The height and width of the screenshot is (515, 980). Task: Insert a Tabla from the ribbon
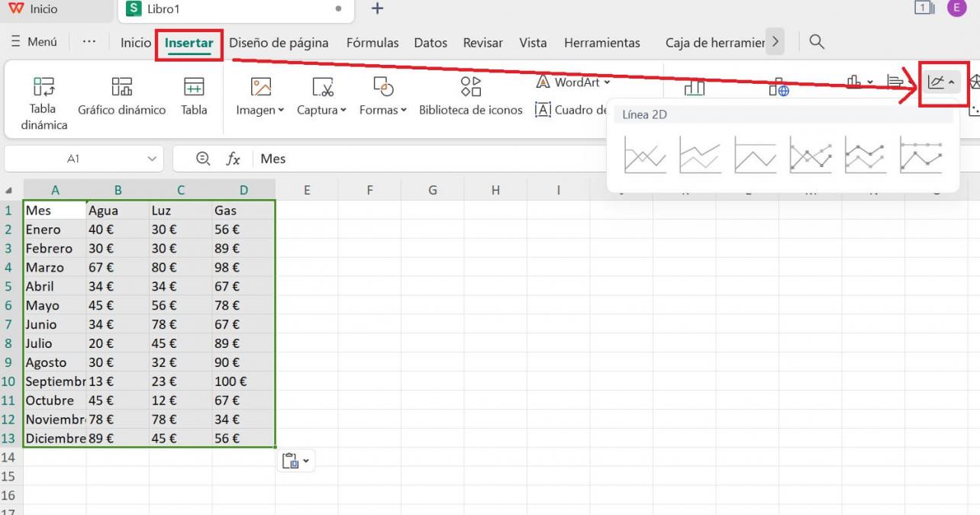click(x=193, y=95)
